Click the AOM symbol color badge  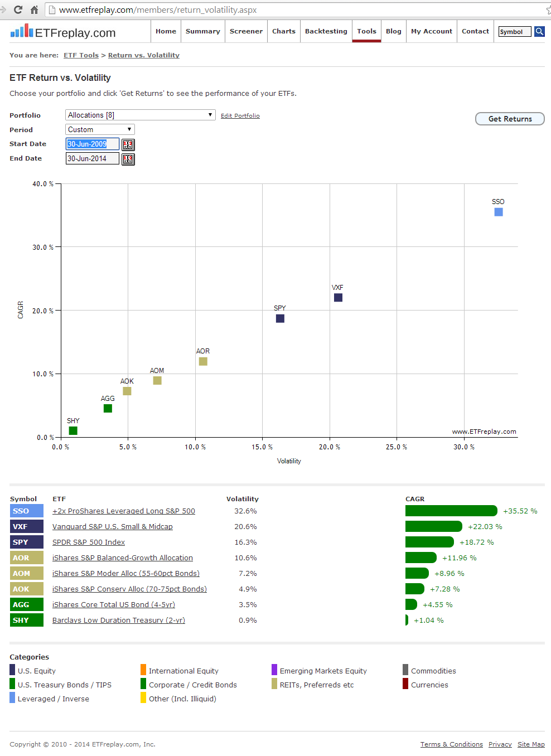point(27,573)
